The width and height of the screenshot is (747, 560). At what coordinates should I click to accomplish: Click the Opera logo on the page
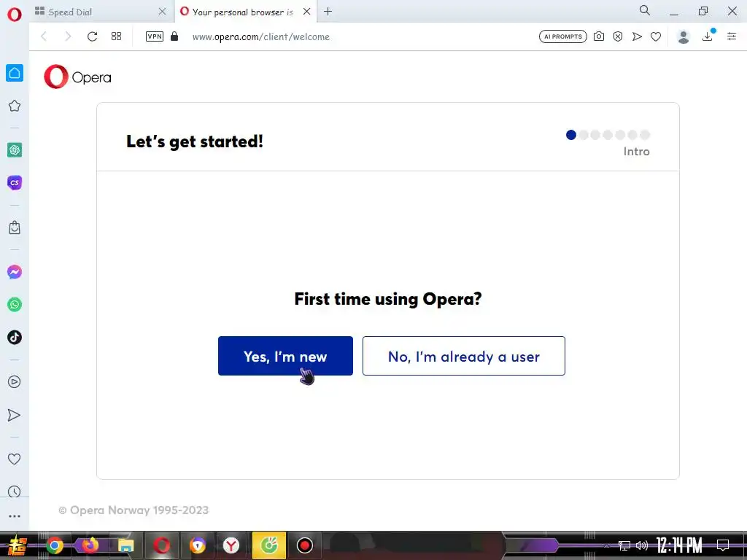point(77,77)
